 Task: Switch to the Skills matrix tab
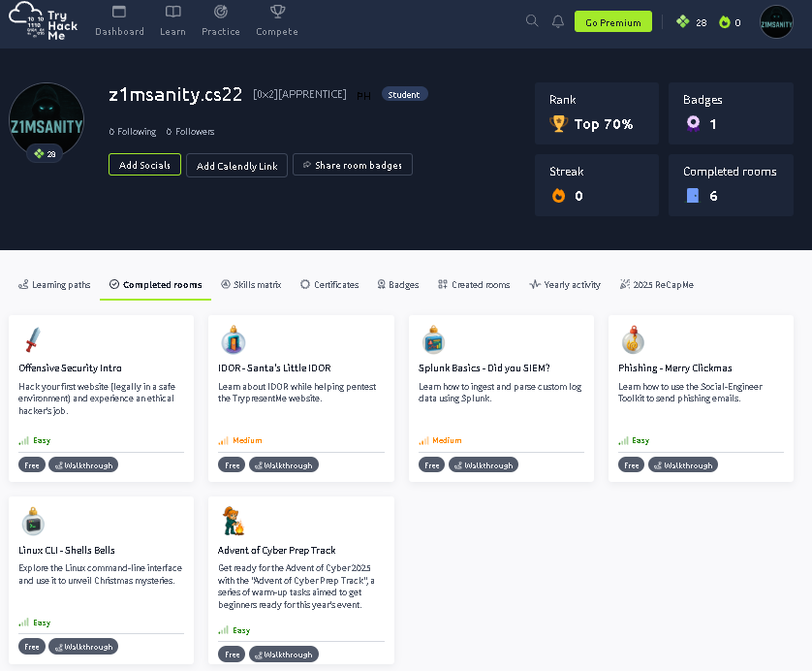coord(251,285)
